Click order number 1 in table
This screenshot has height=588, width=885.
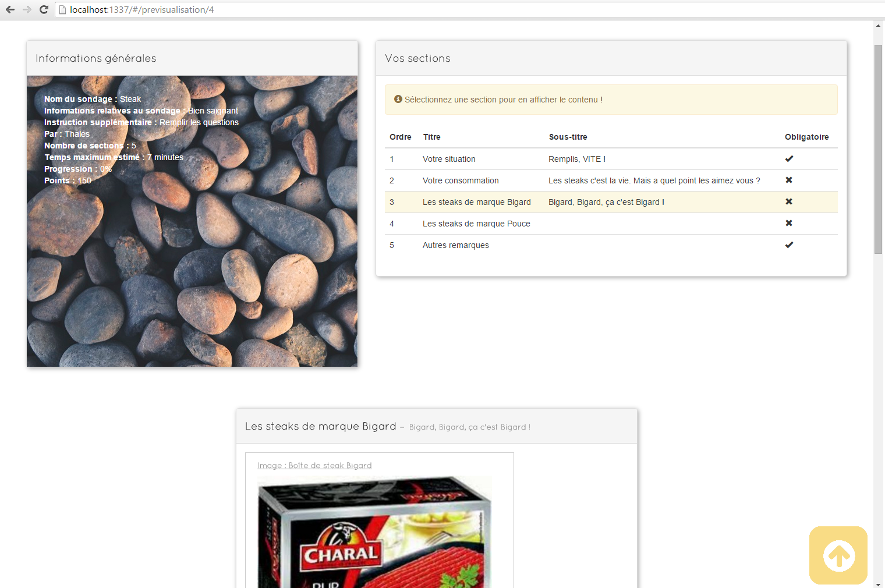point(392,159)
